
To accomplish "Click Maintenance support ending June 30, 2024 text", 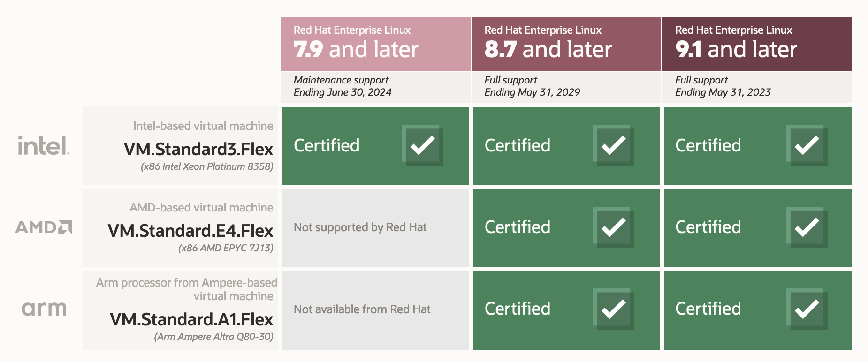I will tap(343, 86).
